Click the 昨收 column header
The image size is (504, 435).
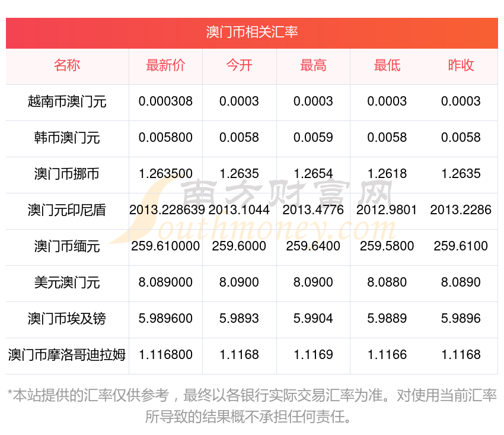coord(461,65)
